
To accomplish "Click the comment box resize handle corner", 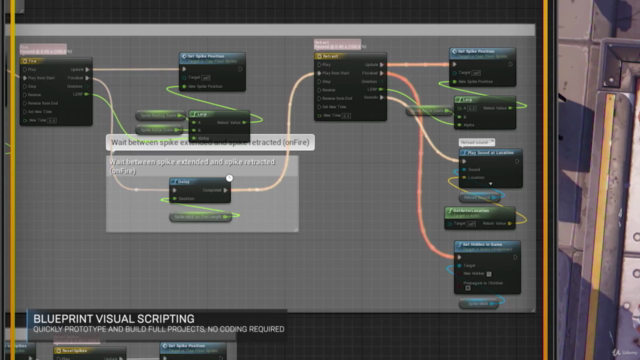I will pyautogui.click(x=296, y=229).
